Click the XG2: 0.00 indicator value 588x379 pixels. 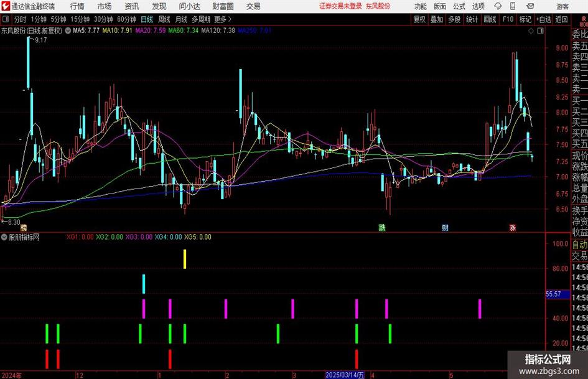(x=110, y=236)
